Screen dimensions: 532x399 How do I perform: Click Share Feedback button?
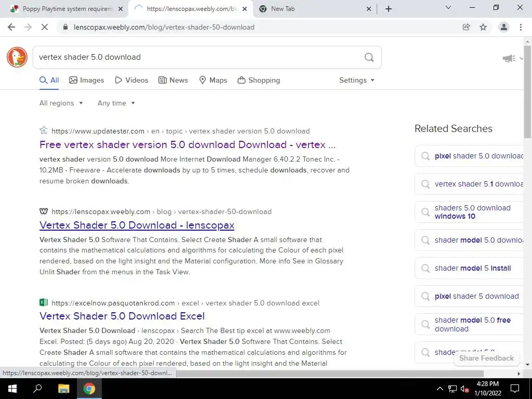tap(486, 358)
